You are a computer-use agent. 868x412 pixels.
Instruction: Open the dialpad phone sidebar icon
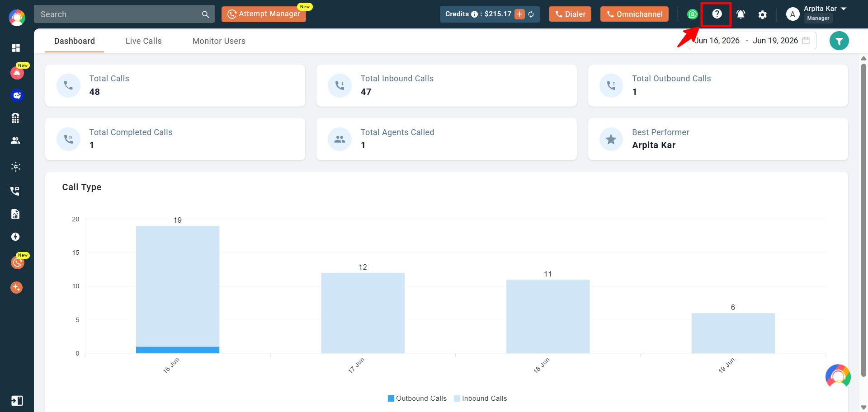point(16,118)
